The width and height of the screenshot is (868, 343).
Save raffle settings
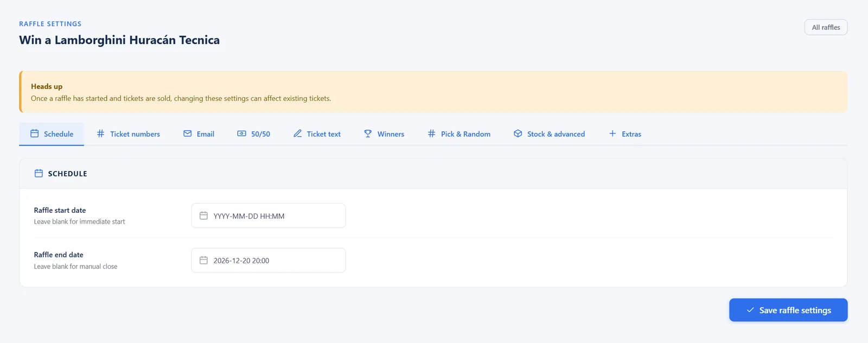(788, 310)
